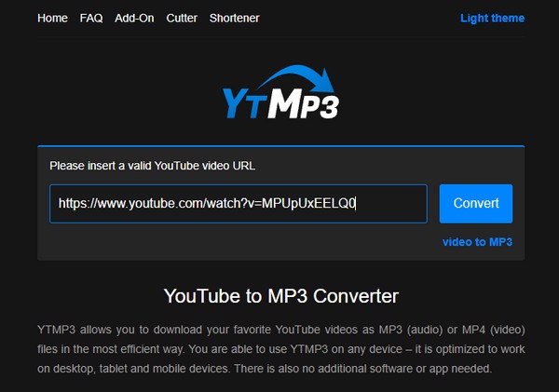
Task: Open the Shortener page
Action: (235, 19)
